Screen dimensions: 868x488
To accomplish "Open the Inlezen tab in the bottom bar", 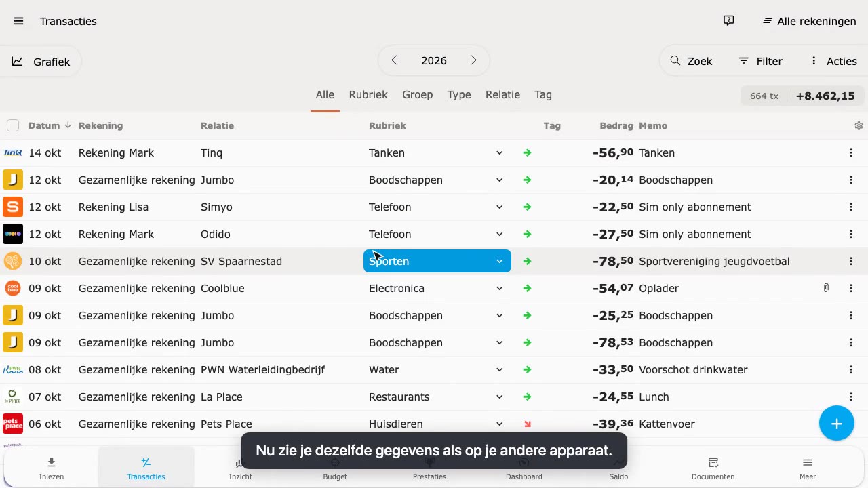I will (52, 468).
